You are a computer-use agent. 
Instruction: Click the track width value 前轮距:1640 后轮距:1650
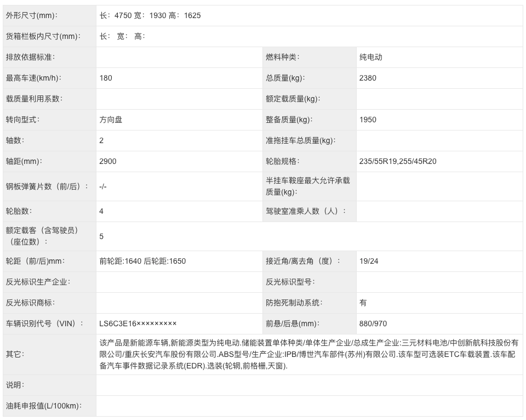point(142,261)
